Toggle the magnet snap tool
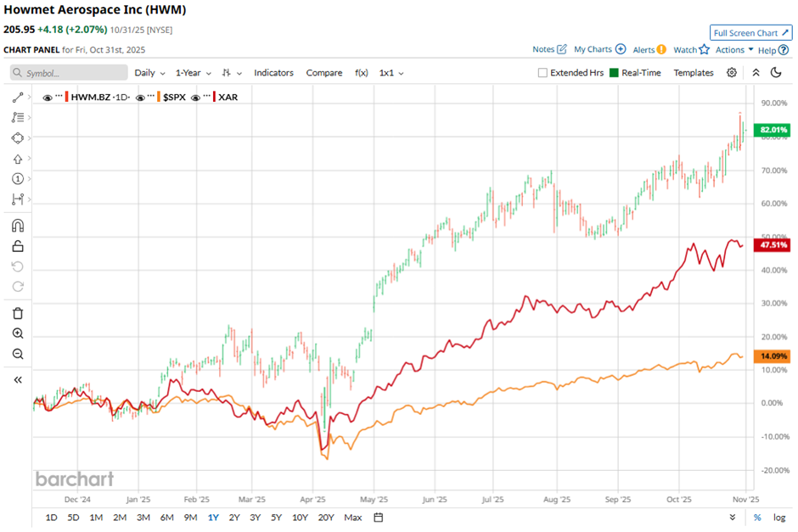Viewport: 798px width, 532px height. (x=18, y=226)
